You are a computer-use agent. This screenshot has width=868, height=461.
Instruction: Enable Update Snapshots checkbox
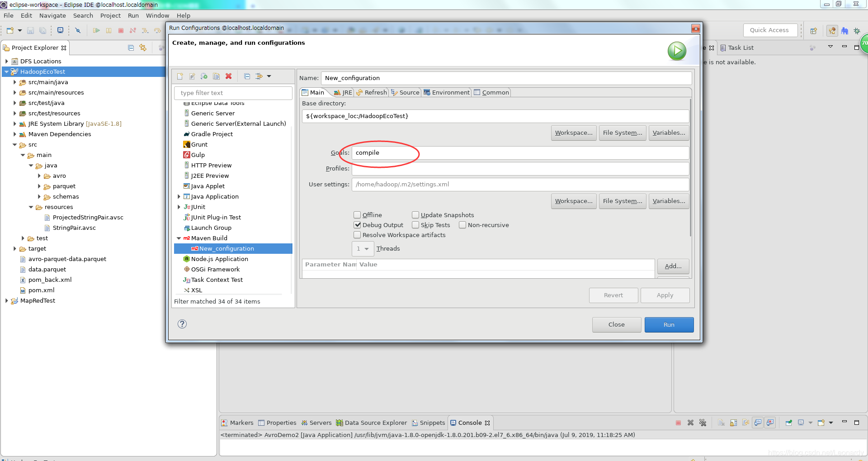[x=415, y=215]
